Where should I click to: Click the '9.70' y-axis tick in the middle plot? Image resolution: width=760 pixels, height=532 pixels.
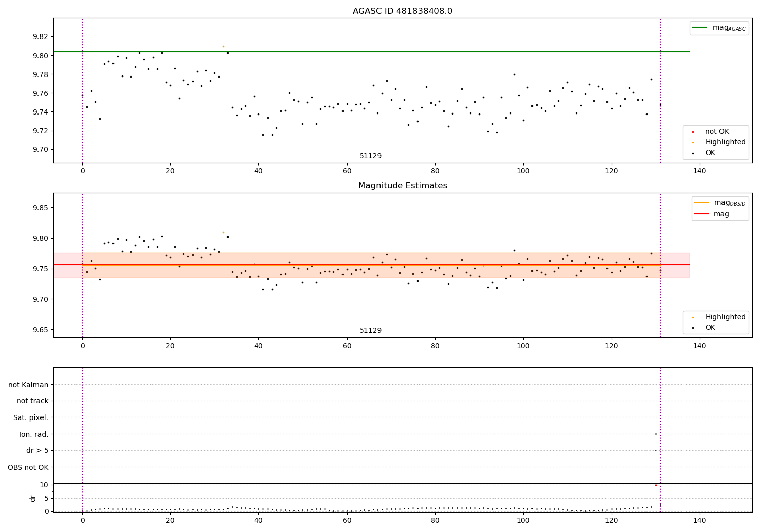point(41,299)
